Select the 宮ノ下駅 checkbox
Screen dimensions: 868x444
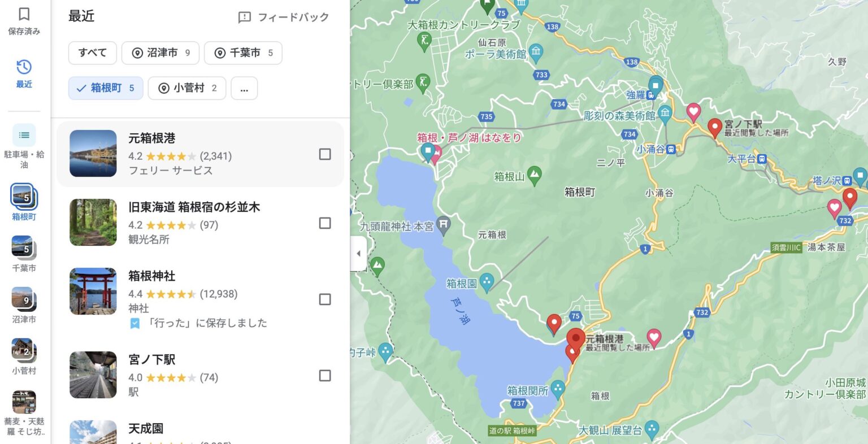325,376
